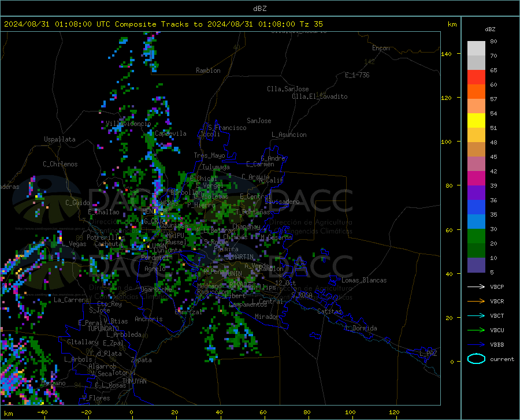Click the 'current' legend label
Viewport: 520px width, 420px height.
tap(502, 359)
